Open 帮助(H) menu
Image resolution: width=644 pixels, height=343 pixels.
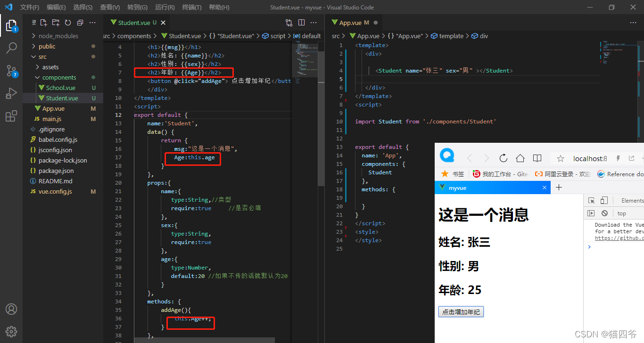click(219, 7)
